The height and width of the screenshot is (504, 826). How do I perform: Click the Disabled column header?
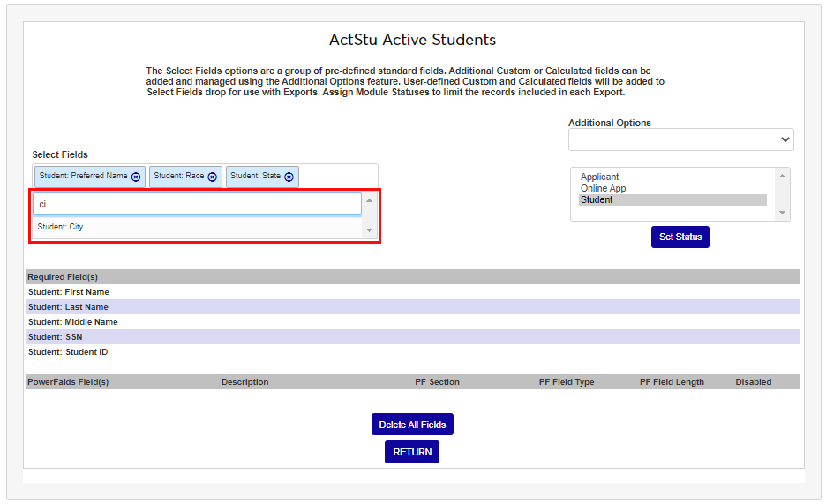[753, 382]
